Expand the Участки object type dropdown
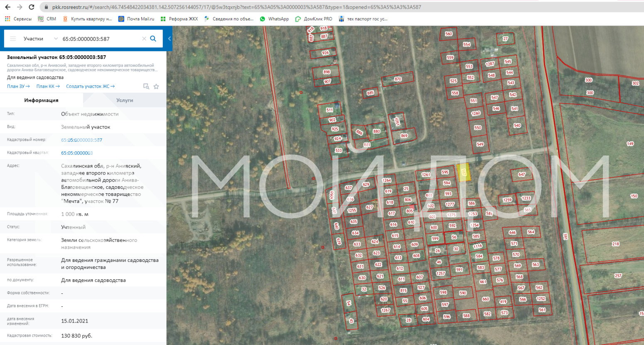This screenshot has height=345, width=644. pos(40,39)
